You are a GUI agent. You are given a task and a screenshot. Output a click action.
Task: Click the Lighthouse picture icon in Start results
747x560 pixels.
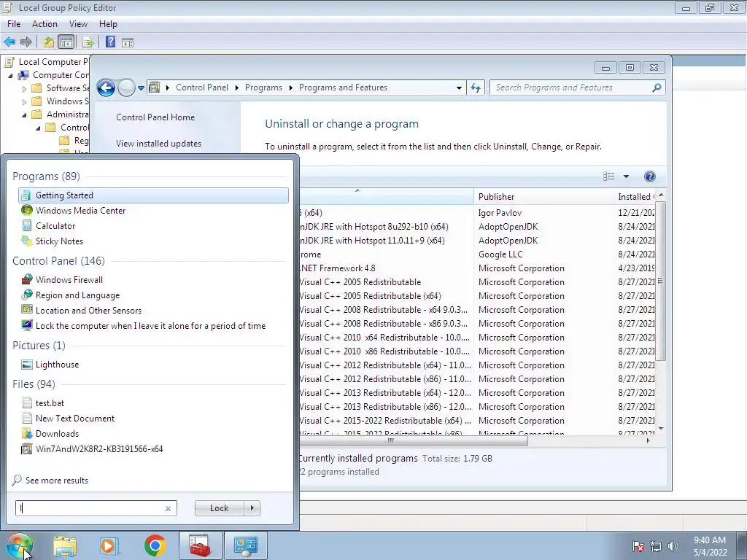pos(27,365)
